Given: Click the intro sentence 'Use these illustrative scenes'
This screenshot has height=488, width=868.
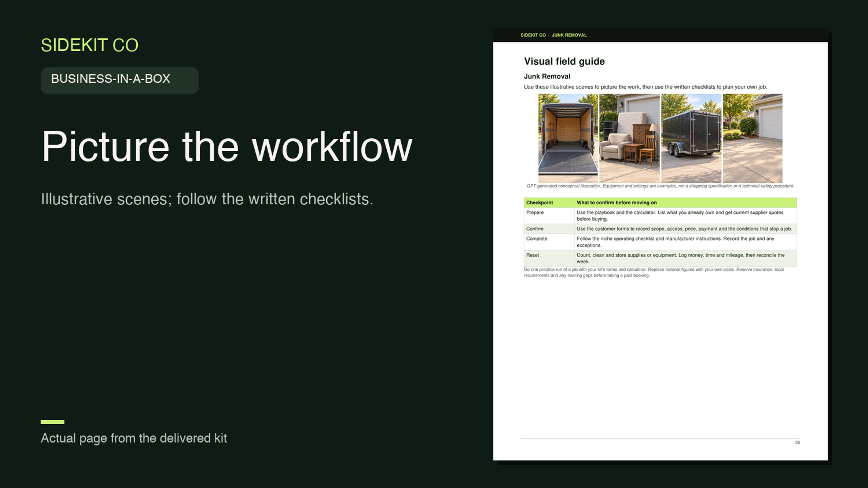Looking at the screenshot, I should click(x=645, y=87).
